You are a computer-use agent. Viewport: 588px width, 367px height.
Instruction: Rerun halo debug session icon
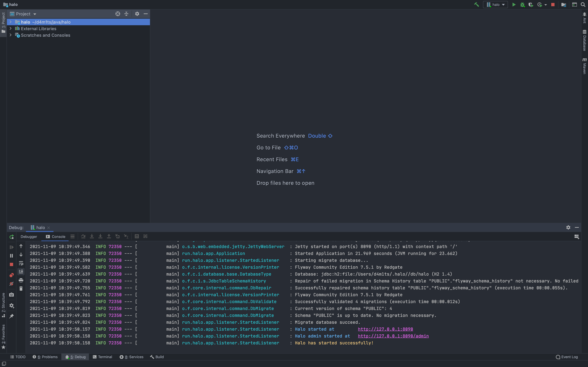click(11, 237)
